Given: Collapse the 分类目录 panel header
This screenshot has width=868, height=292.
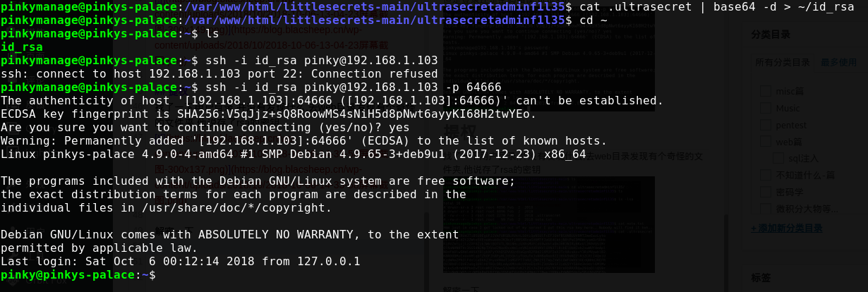Looking at the screenshot, I should pos(771,35).
